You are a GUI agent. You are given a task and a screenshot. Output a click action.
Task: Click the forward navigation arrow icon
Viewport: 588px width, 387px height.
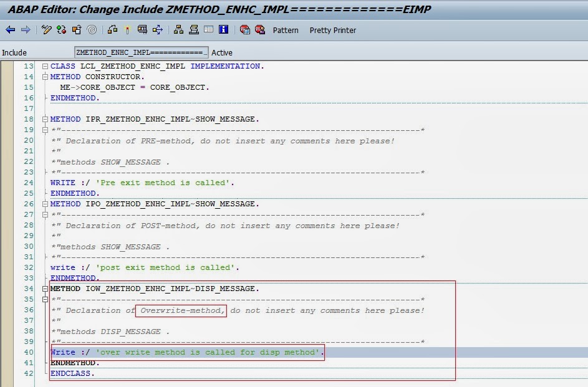click(25, 30)
